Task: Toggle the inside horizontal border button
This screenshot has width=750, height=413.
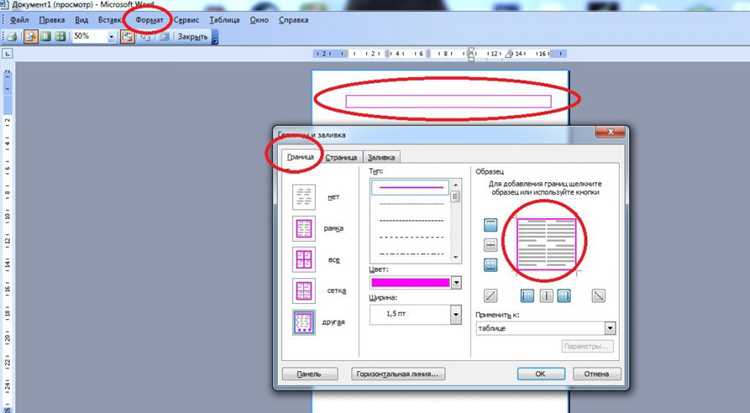Action: pyautogui.click(x=490, y=245)
